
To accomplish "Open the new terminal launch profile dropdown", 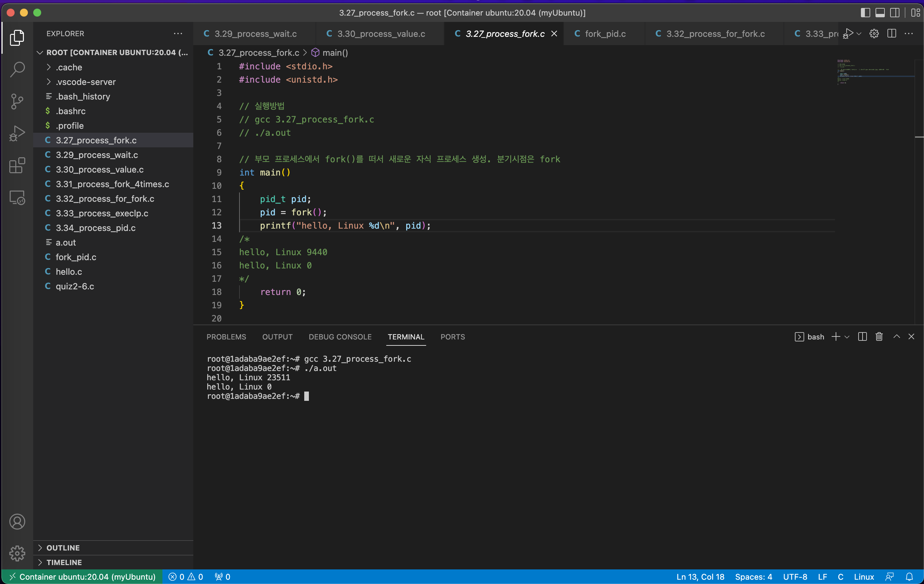I will tap(847, 337).
